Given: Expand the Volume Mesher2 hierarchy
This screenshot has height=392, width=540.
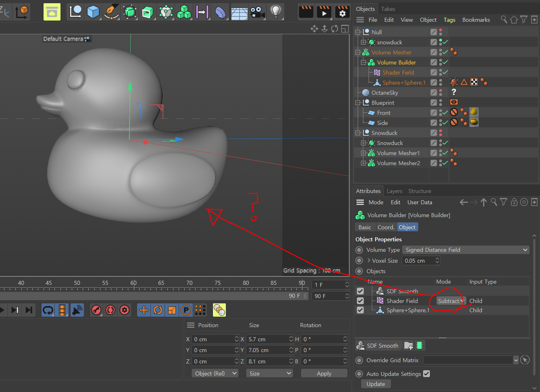Looking at the screenshot, I should 363,163.
